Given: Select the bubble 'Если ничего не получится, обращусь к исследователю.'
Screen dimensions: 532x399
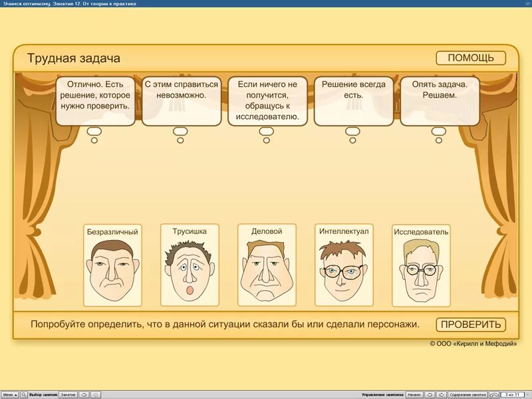Looking at the screenshot, I should point(267,101).
